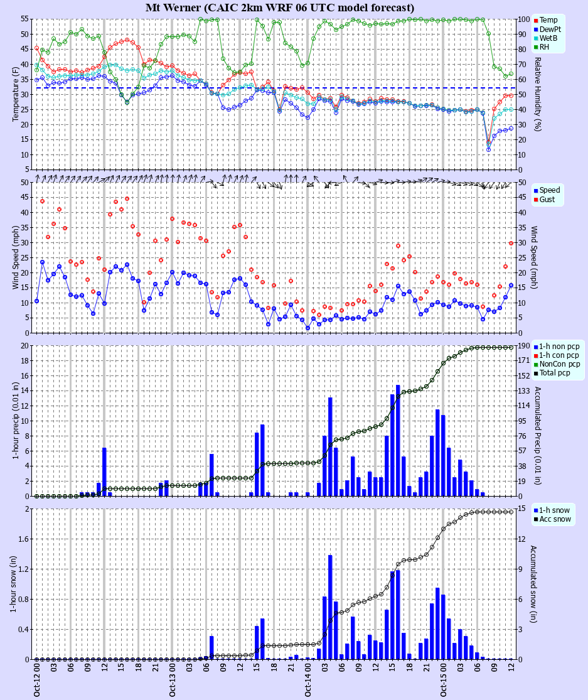588x700 pixels.
Task: Click the tallest precip bar near Oct-14 16
Action: pyautogui.click(x=398, y=440)
